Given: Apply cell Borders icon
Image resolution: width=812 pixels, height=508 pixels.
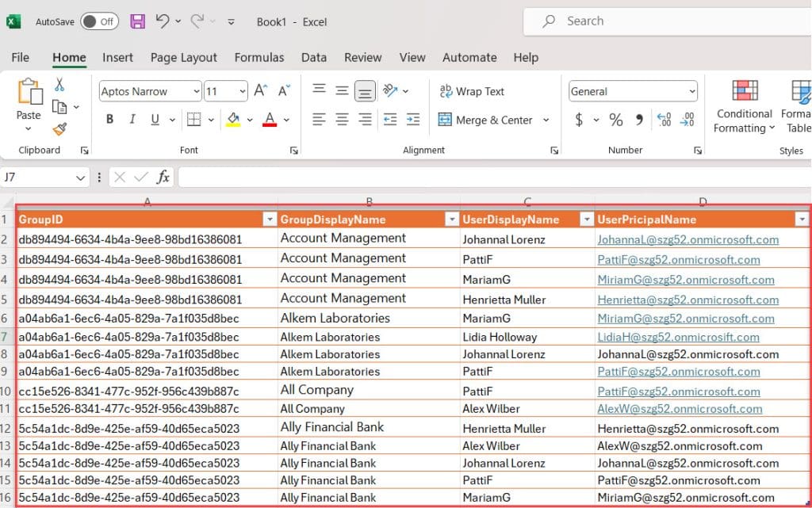Looking at the screenshot, I should coord(193,120).
